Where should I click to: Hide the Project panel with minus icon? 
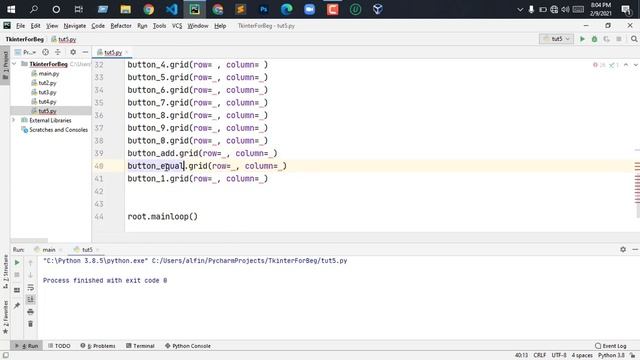[x=85, y=52]
